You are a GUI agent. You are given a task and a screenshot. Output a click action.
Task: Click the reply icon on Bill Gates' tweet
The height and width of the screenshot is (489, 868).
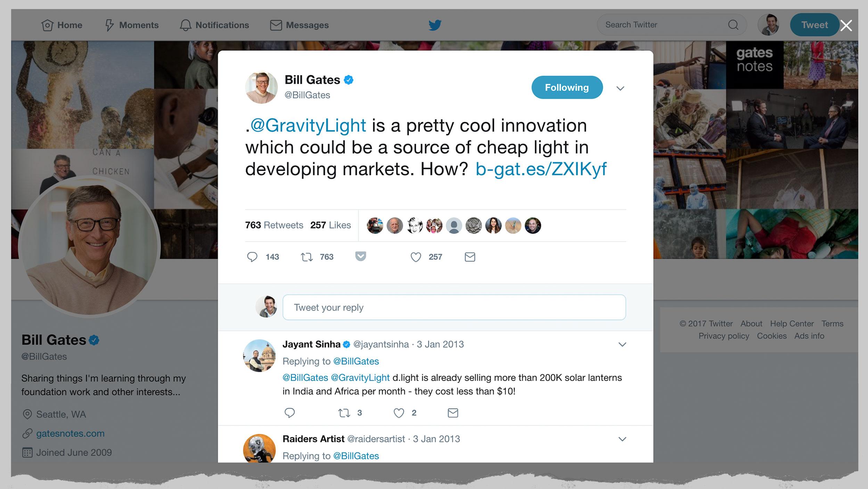(x=252, y=257)
